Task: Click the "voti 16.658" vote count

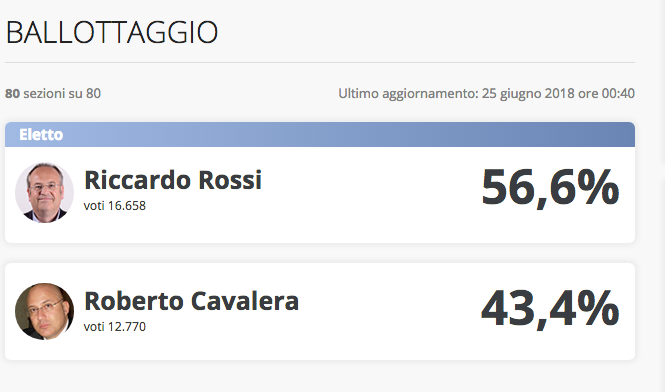Action: pyautogui.click(x=115, y=206)
